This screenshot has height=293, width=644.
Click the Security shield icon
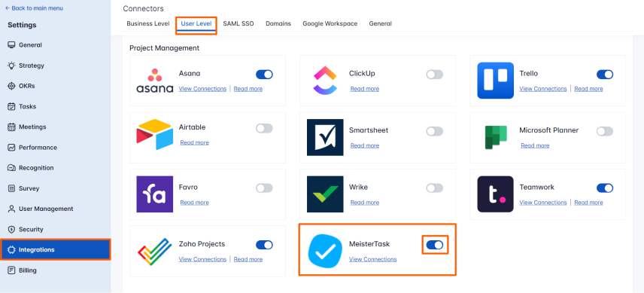(11, 229)
